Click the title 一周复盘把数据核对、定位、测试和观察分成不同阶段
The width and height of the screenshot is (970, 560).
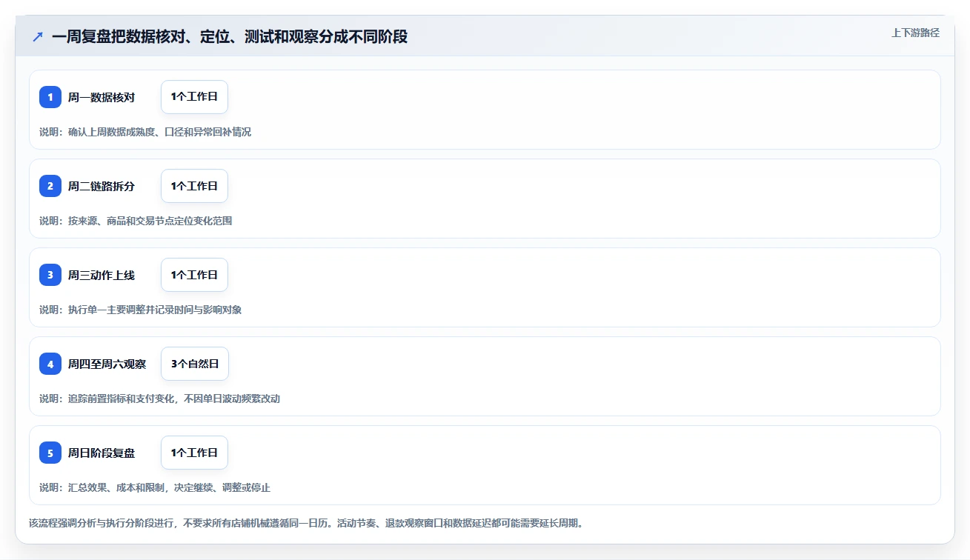pos(230,36)
